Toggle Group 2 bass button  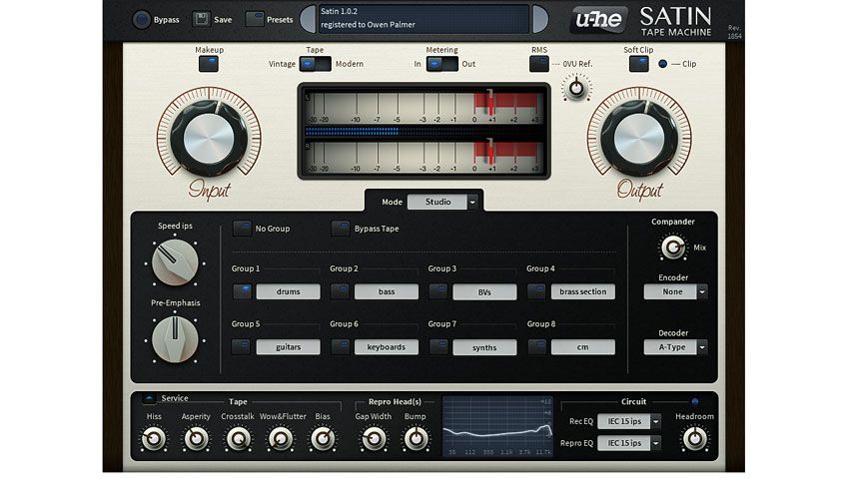[x=340, y=291]
